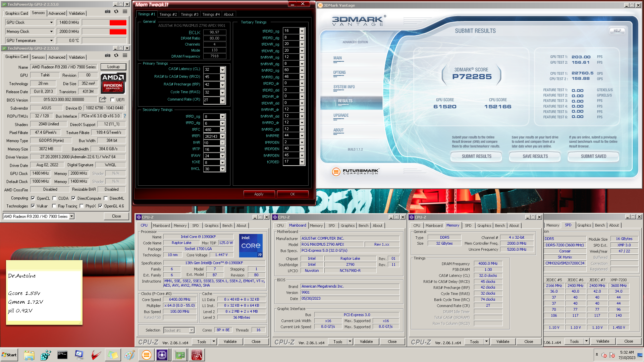Toggle DirectML checkbox
This screenshot has height=362, width=644.
[x=105, y=198]
